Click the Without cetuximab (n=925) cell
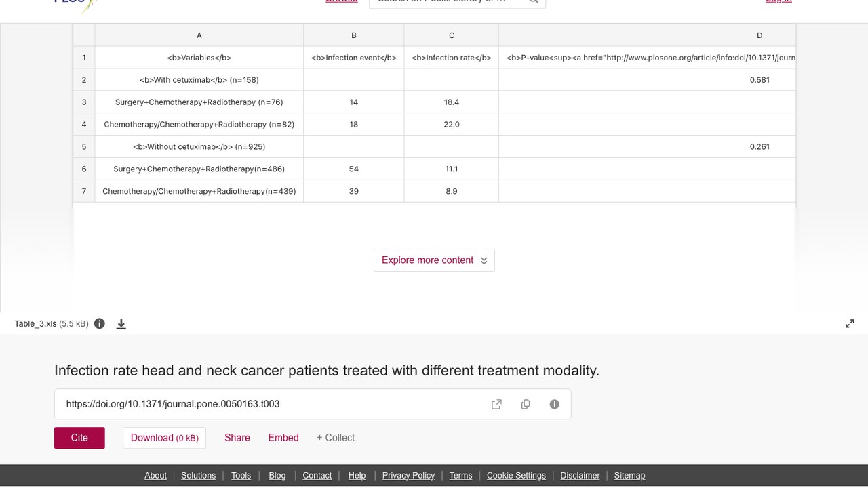The width and height of the screenshot is (868, 488). click(x=199, y=147)
